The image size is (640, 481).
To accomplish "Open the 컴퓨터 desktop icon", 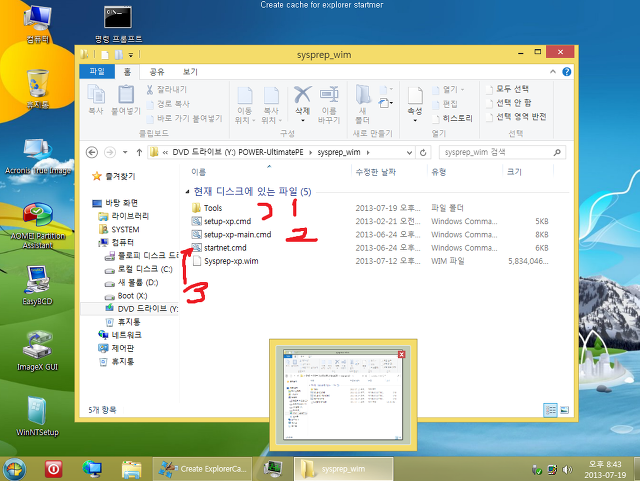I will (38, 22).
